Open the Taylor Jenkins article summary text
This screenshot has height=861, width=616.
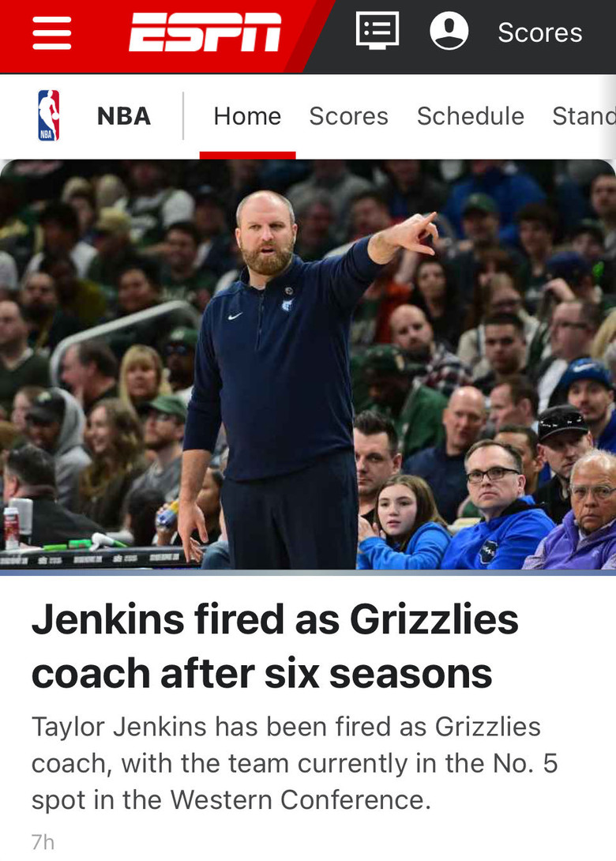point(295,763)
